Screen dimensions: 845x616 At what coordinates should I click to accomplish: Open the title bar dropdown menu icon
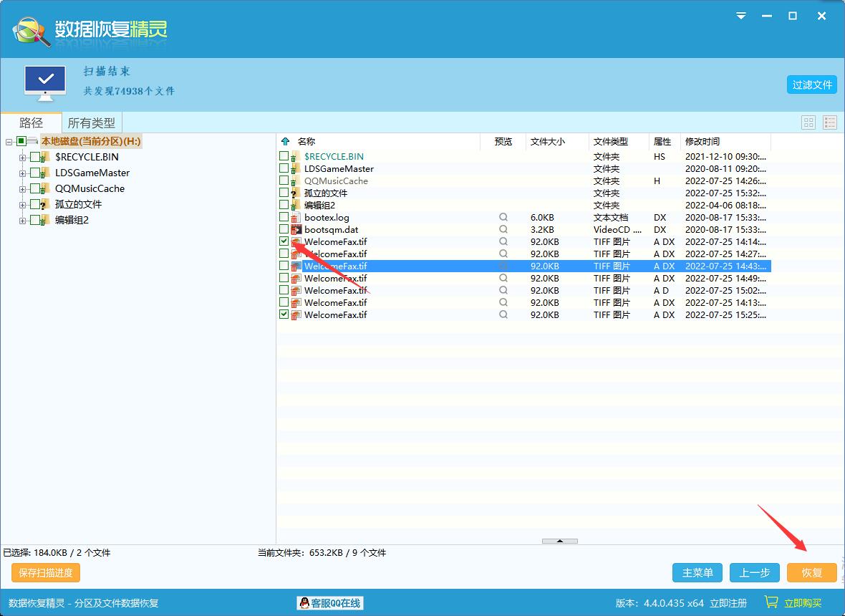point(741,16)
